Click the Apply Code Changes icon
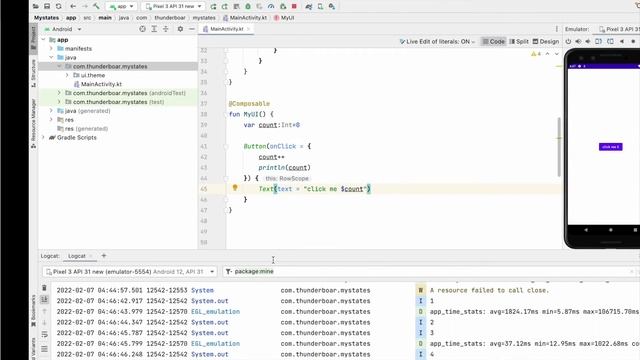This screenshot has height=360, width=640. [236, 7]
